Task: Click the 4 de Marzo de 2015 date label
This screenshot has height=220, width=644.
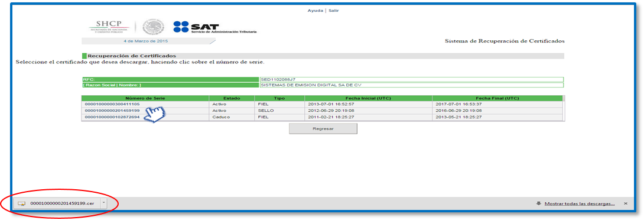Action: pyautogui.click(x=146, y=41)
